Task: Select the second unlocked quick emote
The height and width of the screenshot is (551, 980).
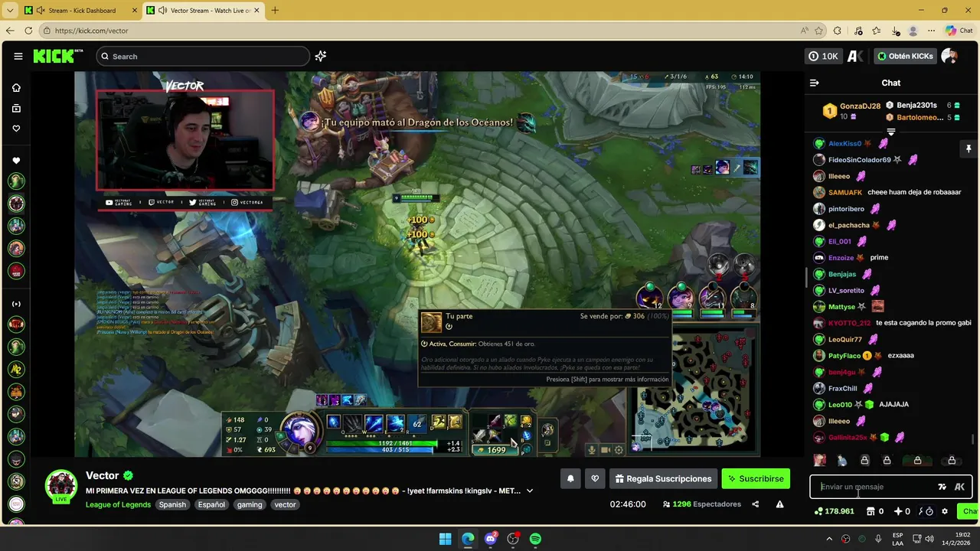Action: 842,460
